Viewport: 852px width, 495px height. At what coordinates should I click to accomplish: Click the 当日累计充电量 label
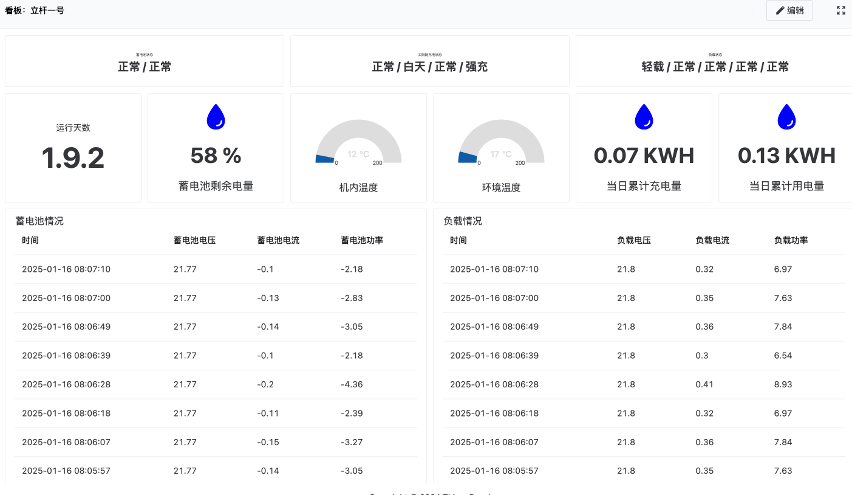point(644,186)
